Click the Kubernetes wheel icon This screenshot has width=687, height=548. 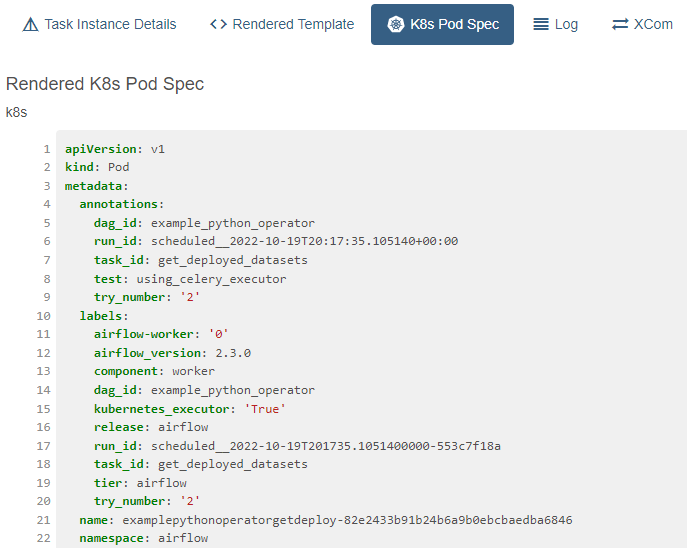tap(396, 24)
